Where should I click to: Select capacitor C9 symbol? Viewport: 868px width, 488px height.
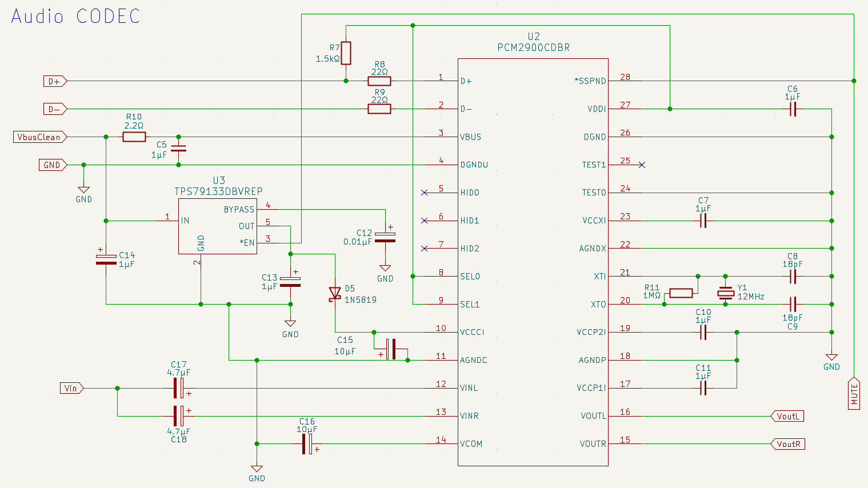pos(793,304)
